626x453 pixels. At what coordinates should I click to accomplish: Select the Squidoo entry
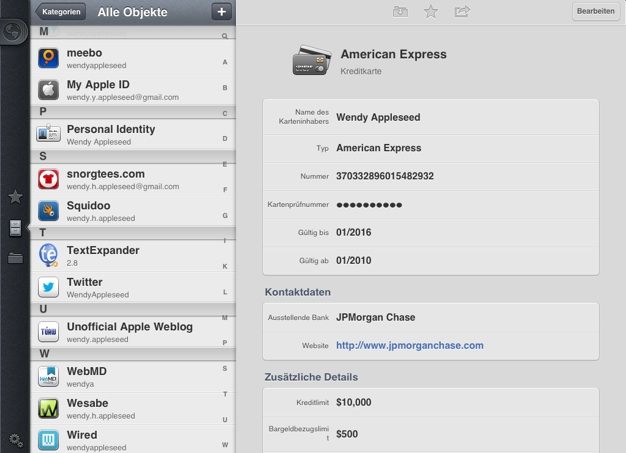click(x=133, y=211)
